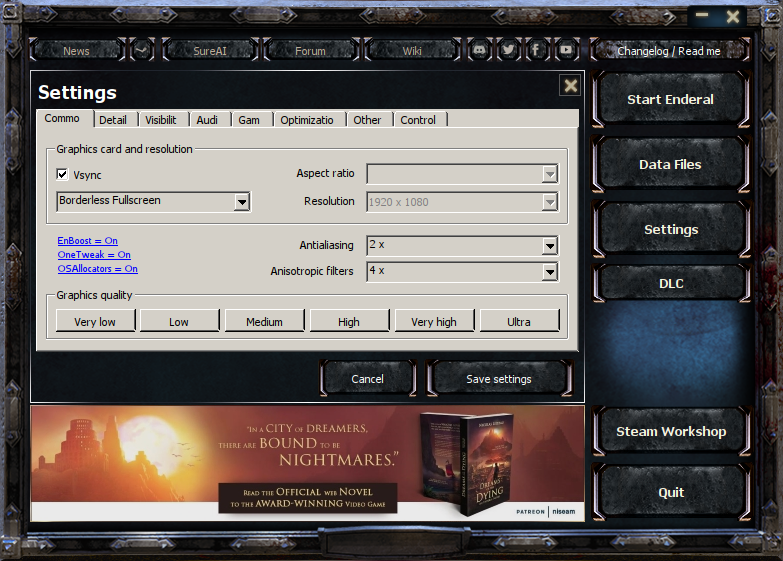The width and height of the screenshot is (783, 561).
Task: Open the Facebook icon link
Action: click(536, 50)
